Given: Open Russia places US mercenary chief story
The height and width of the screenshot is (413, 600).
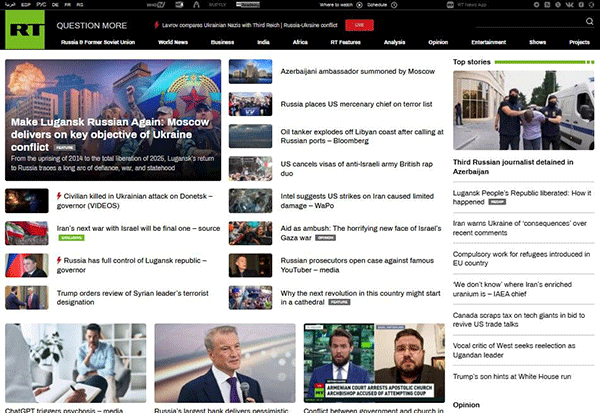Looking at the screenshot, I should (x=356, y=104).
